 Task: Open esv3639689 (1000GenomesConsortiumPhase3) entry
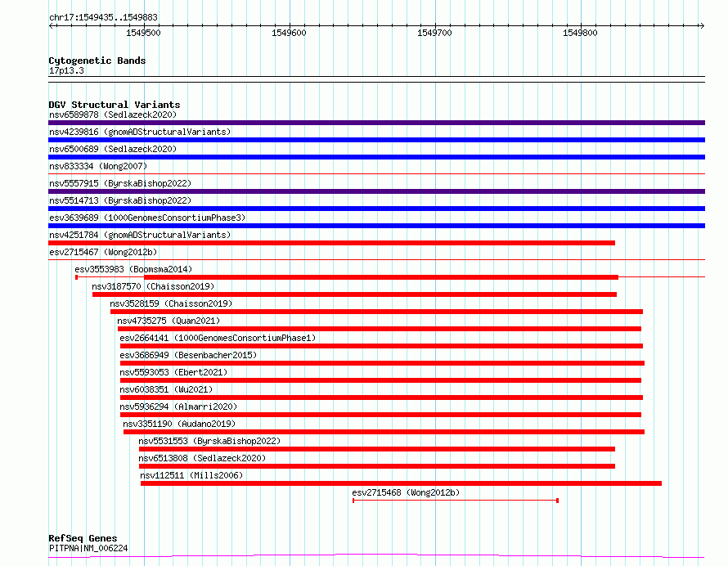(147, 218)
